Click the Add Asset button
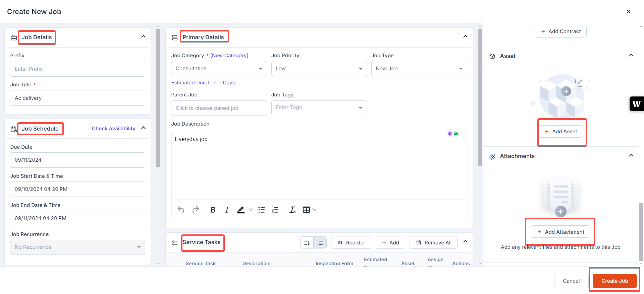This screenshot has width=644, height=294. tap(561, 132)
